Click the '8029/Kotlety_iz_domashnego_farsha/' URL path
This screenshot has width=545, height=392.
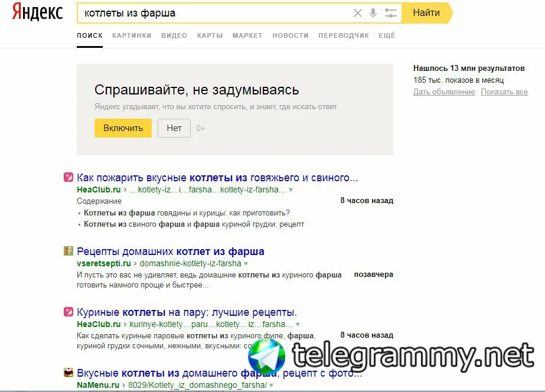pos(197,385)
